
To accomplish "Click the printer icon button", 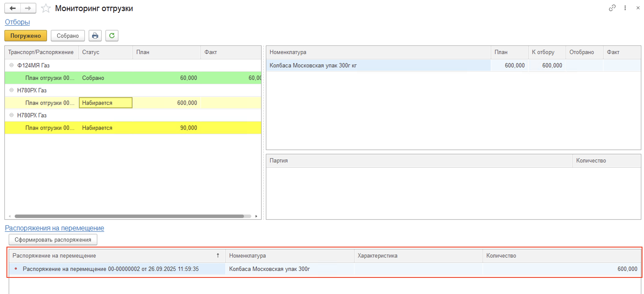I will point(95,36).
